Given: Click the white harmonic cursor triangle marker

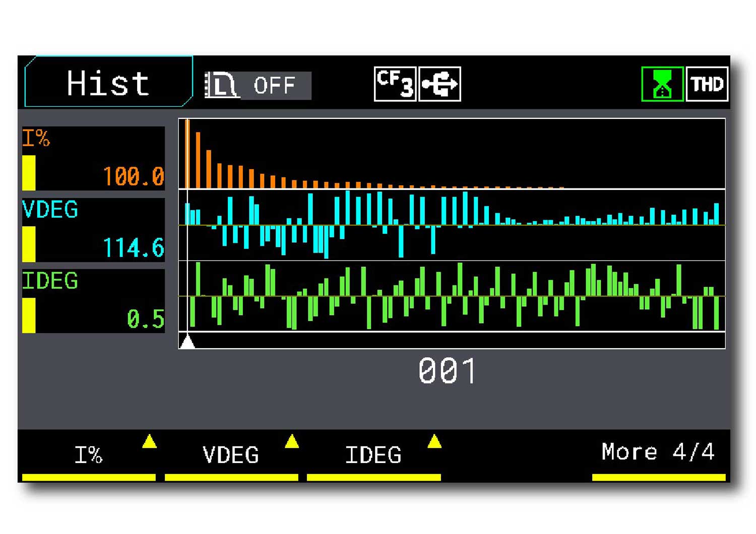Looking at the screenshot, I should 187,341.
